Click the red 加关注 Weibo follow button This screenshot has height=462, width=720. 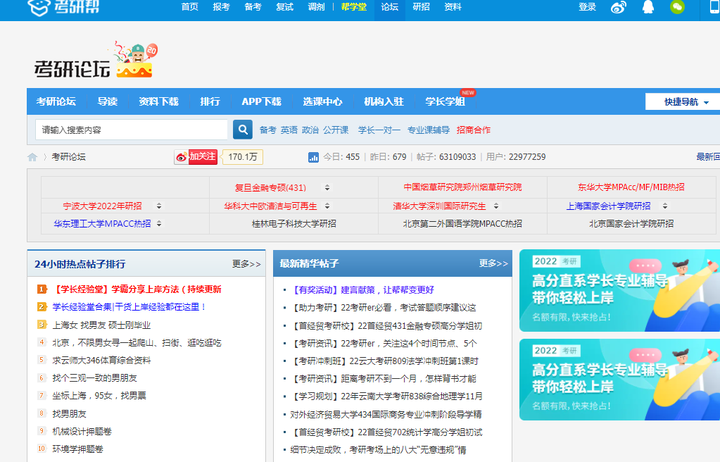(196, 157)
